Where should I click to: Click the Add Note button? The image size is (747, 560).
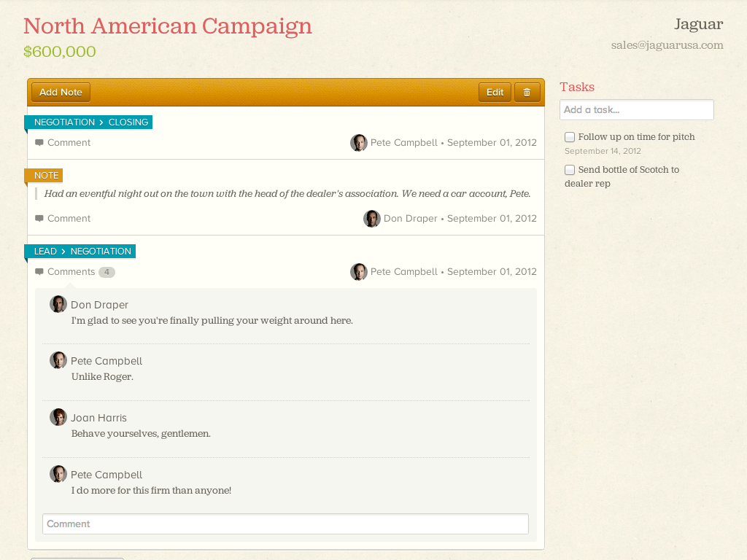coord(61,93)
